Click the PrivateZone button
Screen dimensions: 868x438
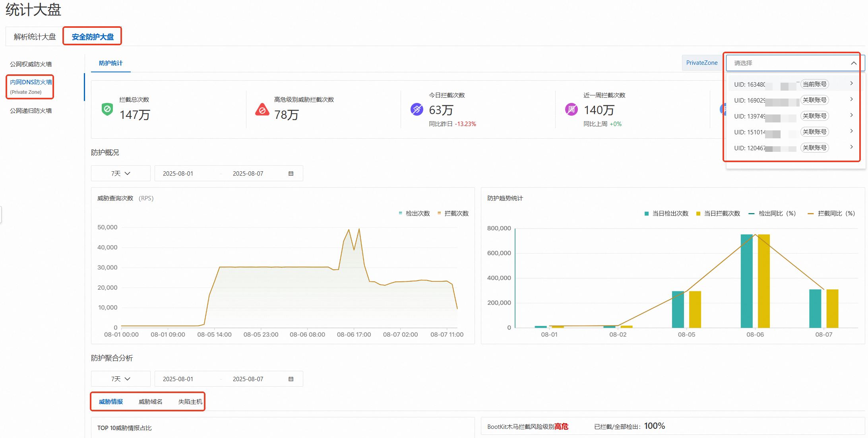pyautogui.click(x=701, y=63)
